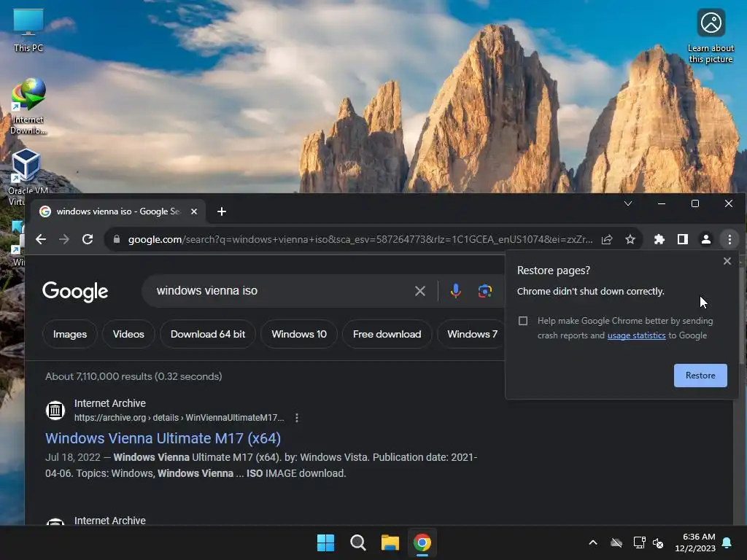747x560 pixels.
Task: Open This PC desktop icon
Action: click(28, 30)
